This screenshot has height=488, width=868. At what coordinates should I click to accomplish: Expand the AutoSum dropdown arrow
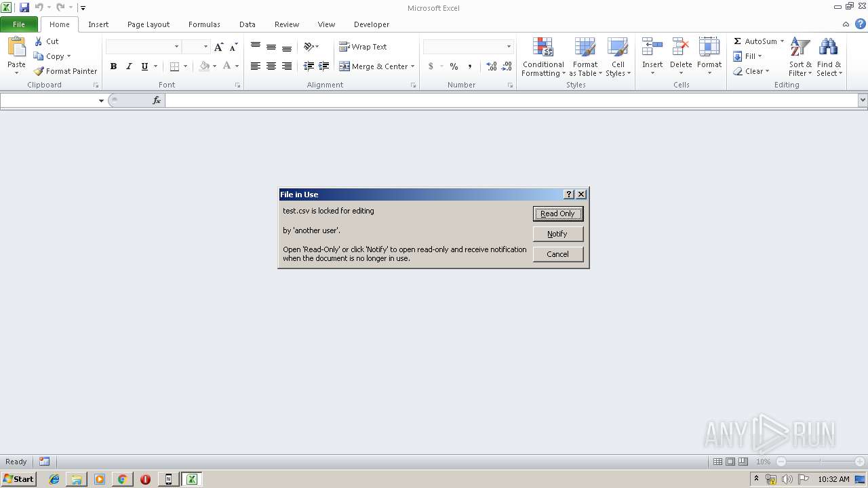pyautogui.click(x=782, y=41)
